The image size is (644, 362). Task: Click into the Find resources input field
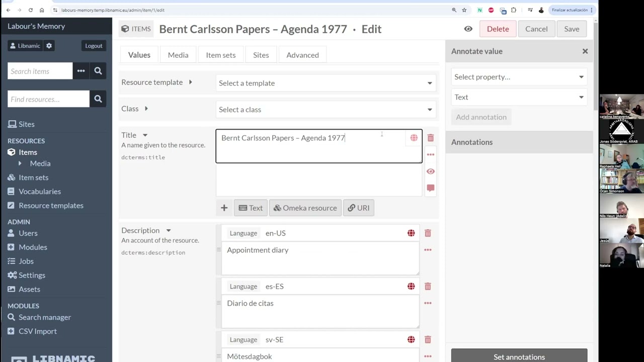point(48,100)
